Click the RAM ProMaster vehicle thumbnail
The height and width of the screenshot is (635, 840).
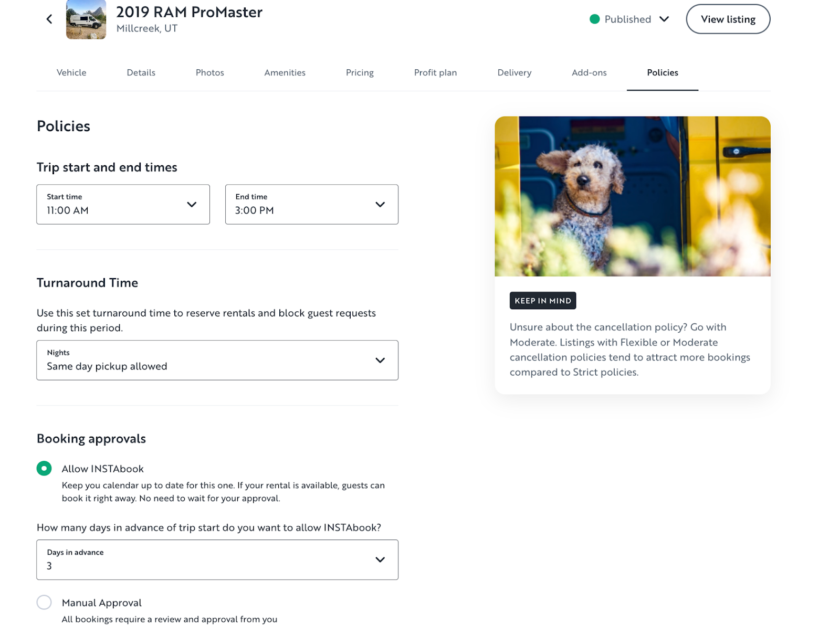[86, 19]
